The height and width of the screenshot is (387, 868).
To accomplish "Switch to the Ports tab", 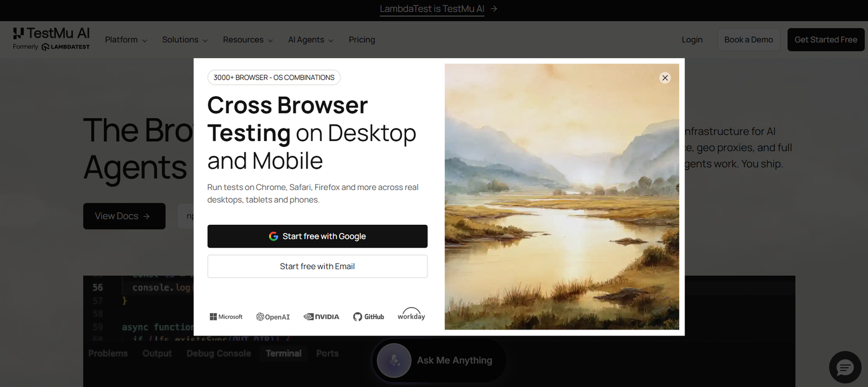I will point(327,353).
